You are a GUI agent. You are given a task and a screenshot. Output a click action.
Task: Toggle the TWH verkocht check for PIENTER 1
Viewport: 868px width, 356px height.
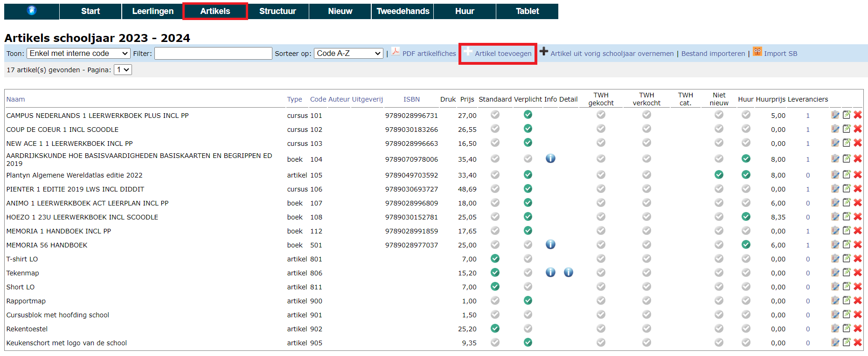tap(646, 188)
